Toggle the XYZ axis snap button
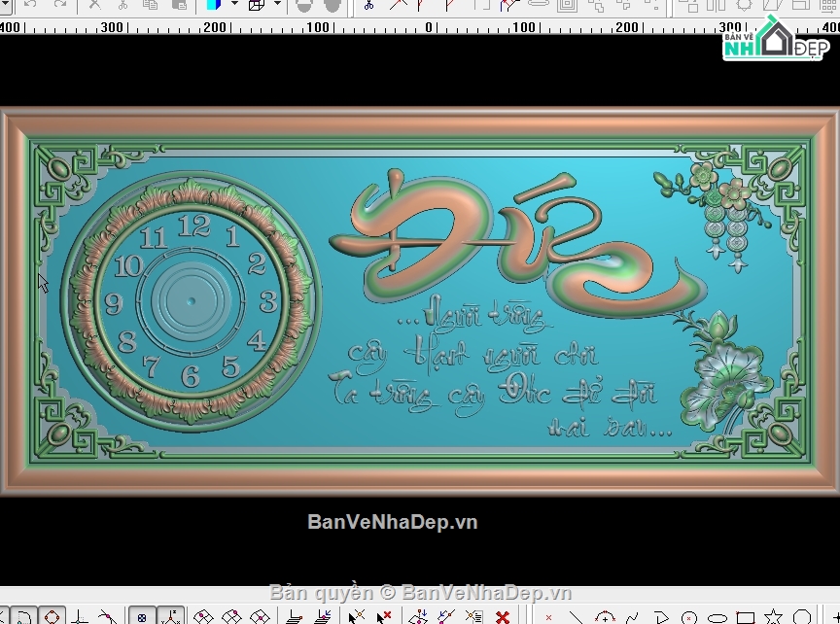This screenshot has width=840, height=624. [171, 617]
